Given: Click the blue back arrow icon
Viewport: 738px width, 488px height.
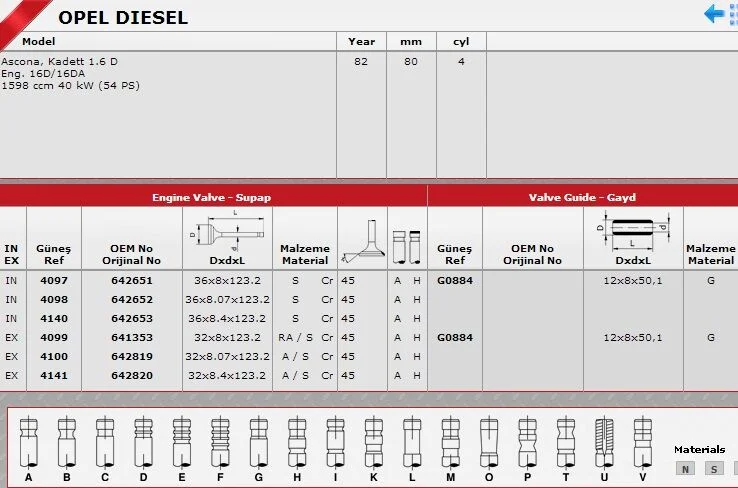Looking at the screenshot, I should click(716, 14).
